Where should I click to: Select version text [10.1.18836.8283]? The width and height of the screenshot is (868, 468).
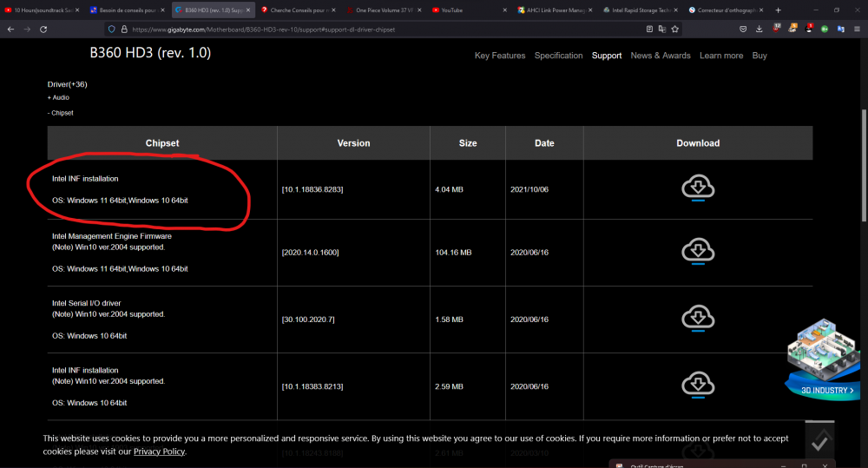tap(312, 189)
